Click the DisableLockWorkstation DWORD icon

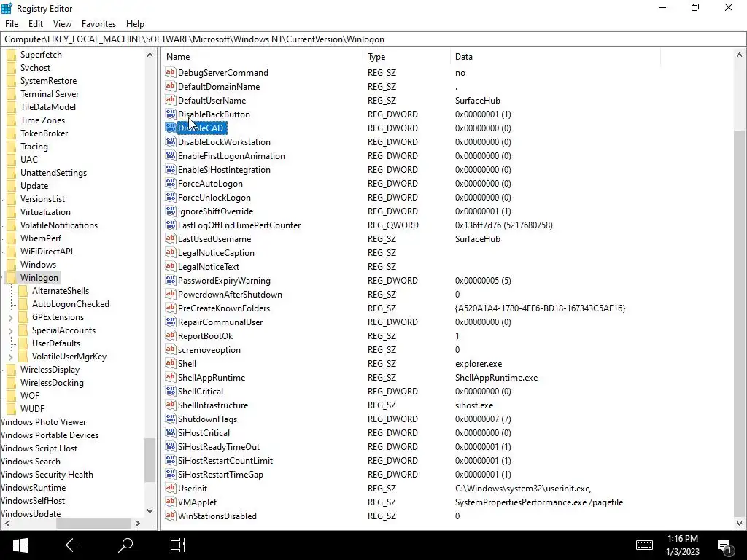tap(171, 141)
